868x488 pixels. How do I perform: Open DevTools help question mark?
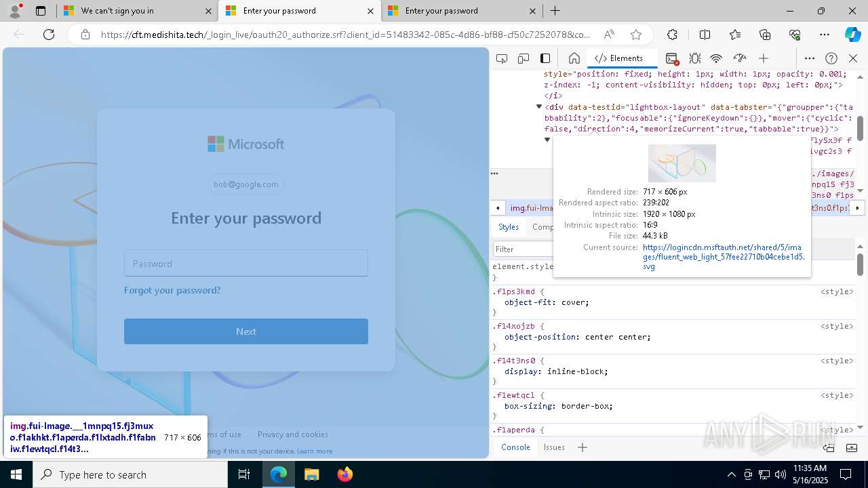tap(831, 58)
